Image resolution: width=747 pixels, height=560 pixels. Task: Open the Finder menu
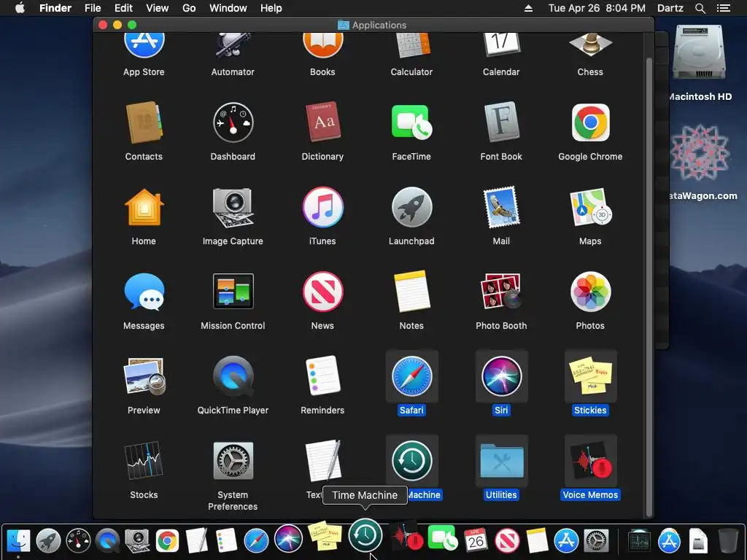(55, 8)
